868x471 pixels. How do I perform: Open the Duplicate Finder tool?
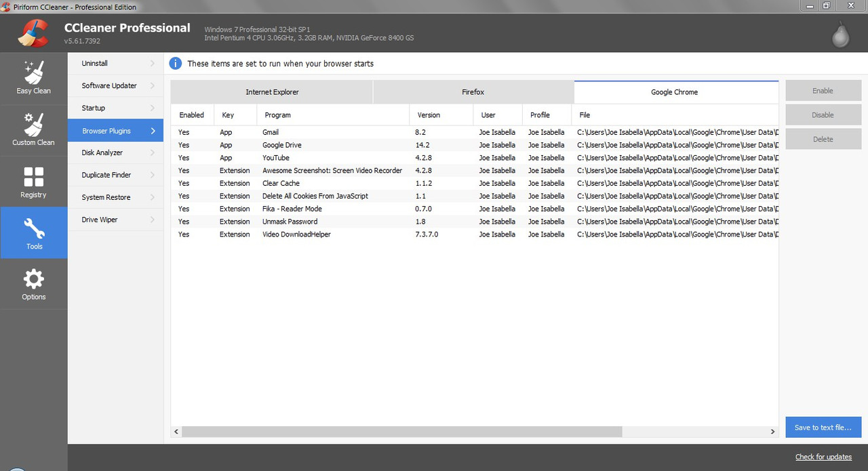(x=115, y=175)
